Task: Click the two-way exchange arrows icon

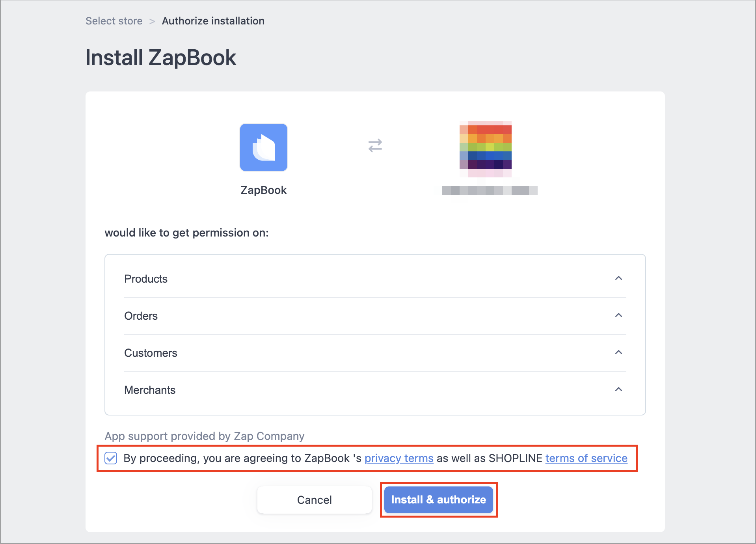Action: tap(375, 145)
